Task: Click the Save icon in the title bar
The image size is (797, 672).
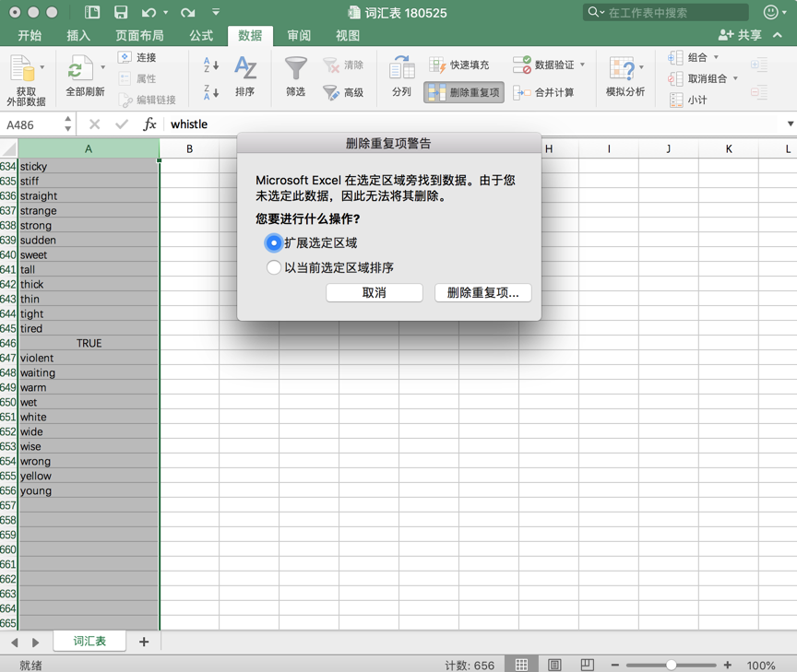Action: click(121, 12)
